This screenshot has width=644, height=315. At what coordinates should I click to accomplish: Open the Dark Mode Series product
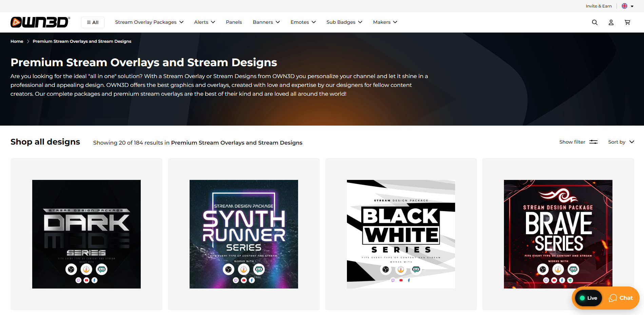click(86, 234)
